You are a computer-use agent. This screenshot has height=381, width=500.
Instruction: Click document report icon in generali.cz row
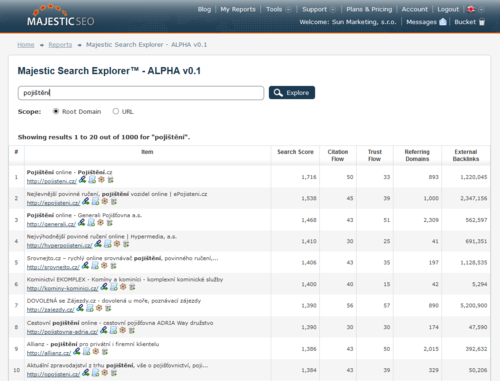[x=91, y=223]
